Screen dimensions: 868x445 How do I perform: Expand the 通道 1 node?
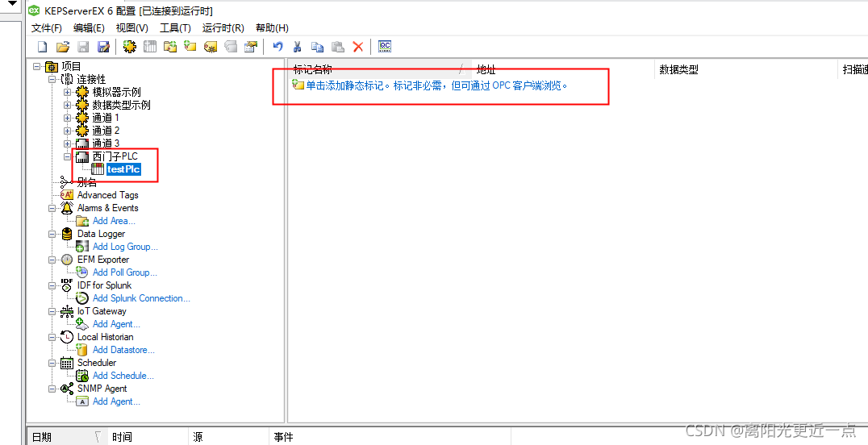pyautogui.click(x=68, y=118)
